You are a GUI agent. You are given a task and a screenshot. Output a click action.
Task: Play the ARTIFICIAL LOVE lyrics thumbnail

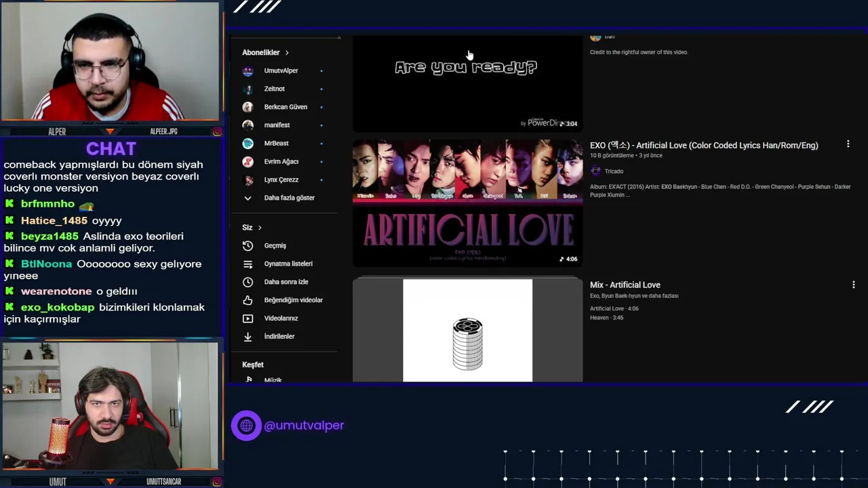pos(467,203)
